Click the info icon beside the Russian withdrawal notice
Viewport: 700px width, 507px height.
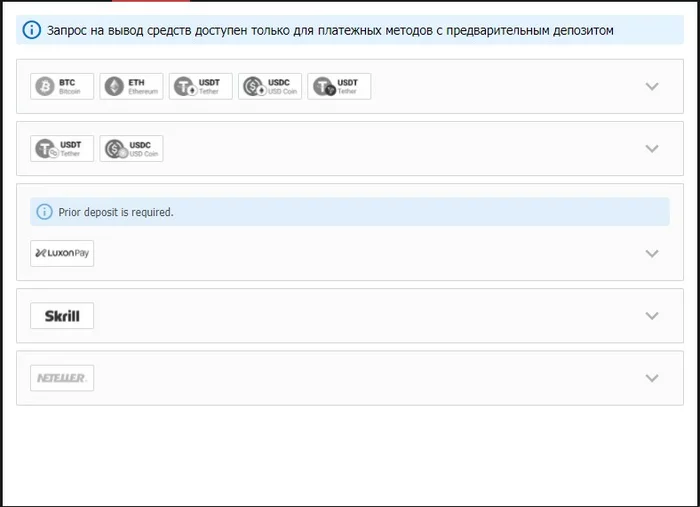point(32,30)
